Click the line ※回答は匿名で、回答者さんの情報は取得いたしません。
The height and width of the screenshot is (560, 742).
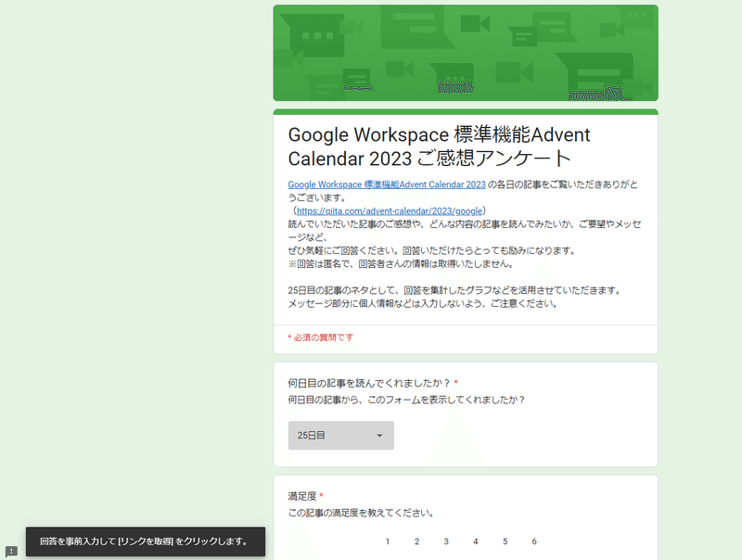[x=401, y=264]
